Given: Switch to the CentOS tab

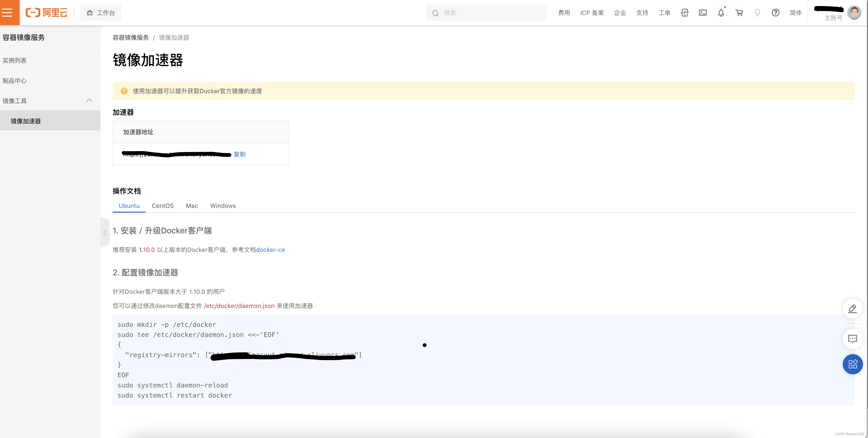Looking at the screenshot, I should (163, 206).
